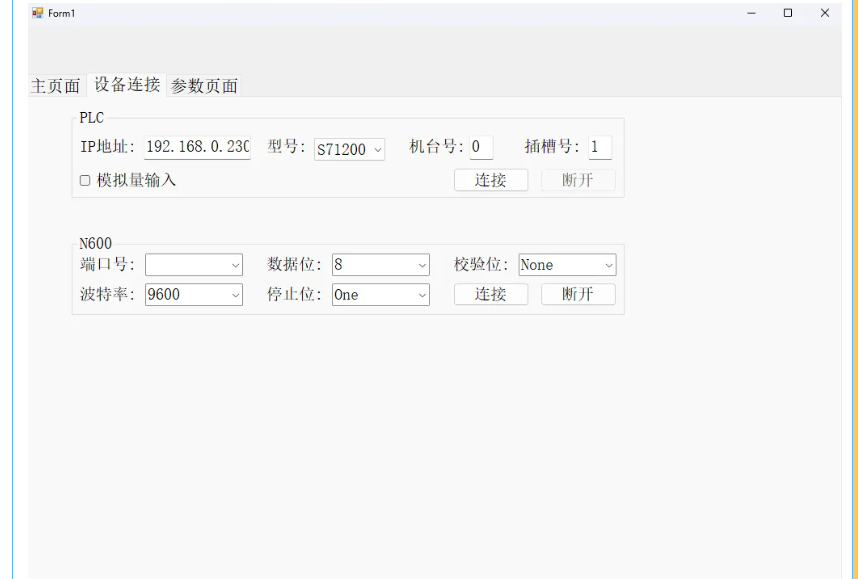Click the Form1 application icon in title bar
The image size is (861, 579).
[38, 13]
